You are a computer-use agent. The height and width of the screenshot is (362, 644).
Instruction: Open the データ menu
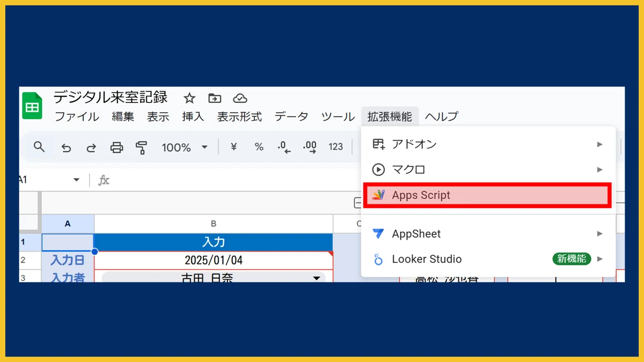(x=291, y=116)
